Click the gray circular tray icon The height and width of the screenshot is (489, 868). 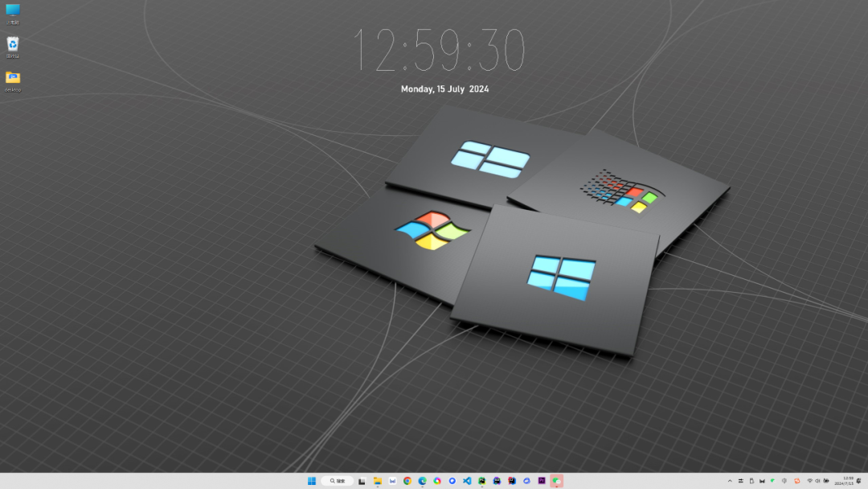click(x=784, y=481)
